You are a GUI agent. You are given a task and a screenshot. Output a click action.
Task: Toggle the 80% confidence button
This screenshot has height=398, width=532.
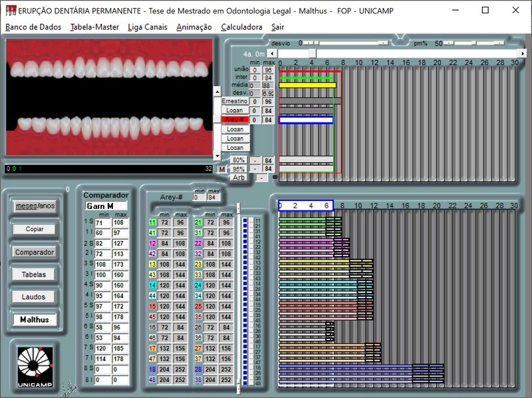click(239, 160)
